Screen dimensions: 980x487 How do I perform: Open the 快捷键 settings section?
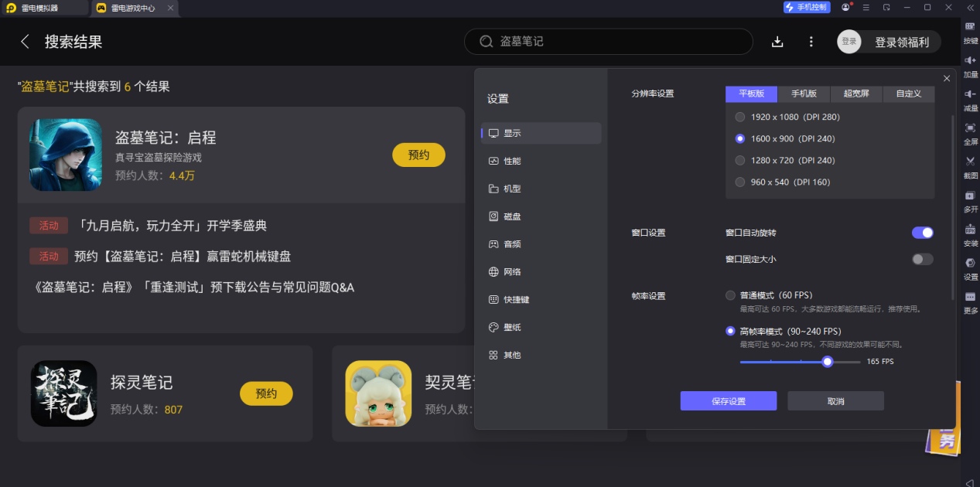[x=541, y=299]
